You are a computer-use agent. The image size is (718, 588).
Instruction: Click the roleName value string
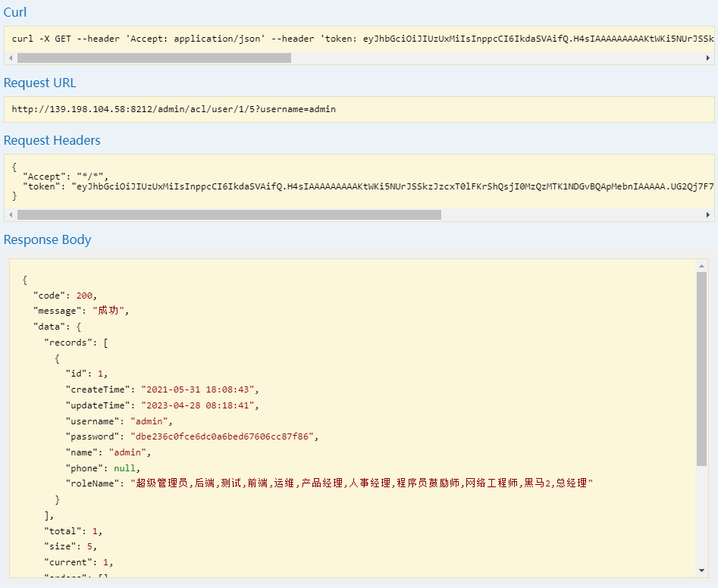coord(362,483)
